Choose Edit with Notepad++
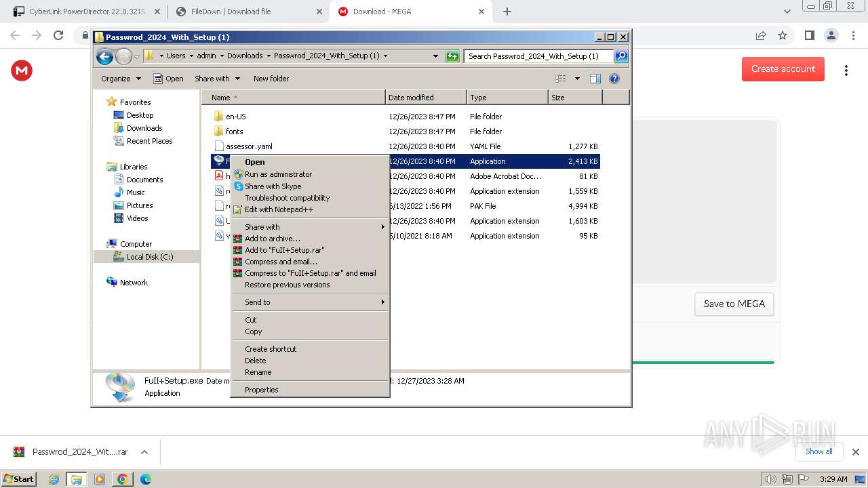The image size is (868, 488). [x=310, y=209]
